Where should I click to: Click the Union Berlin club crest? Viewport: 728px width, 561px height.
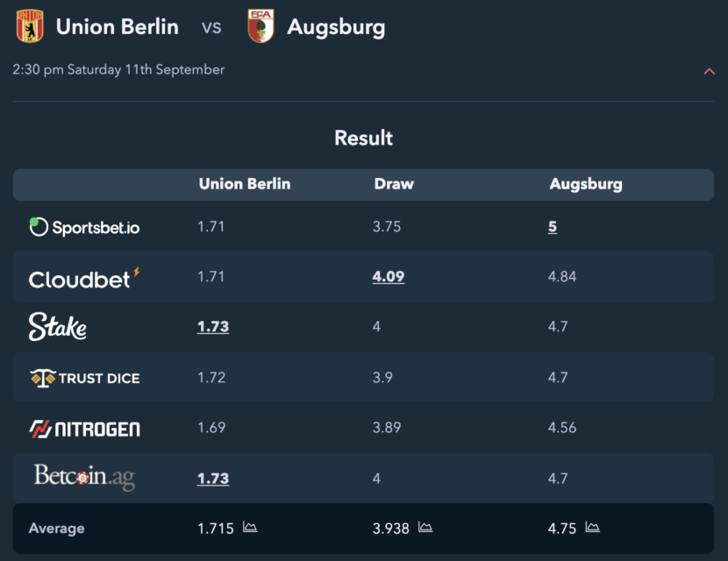(30, 26)
